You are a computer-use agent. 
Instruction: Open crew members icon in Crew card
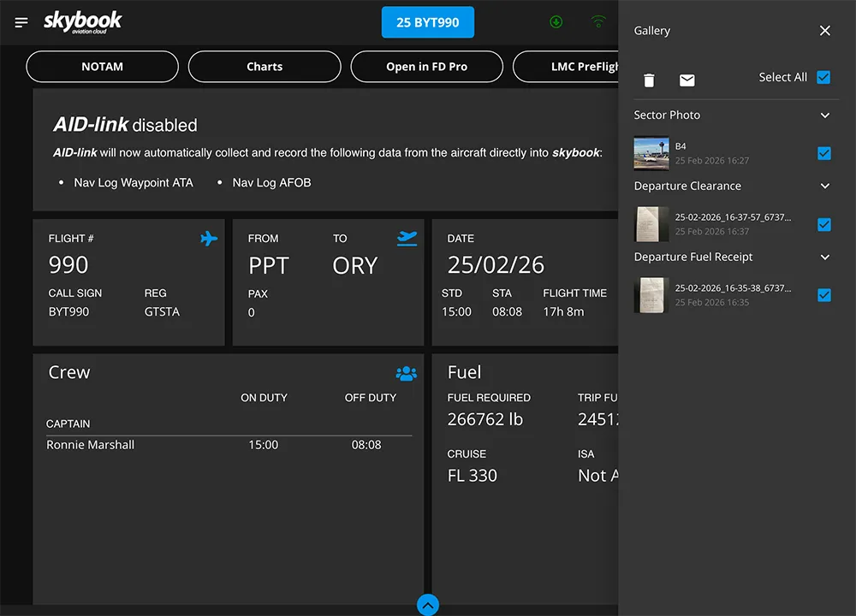click(x=406, y=374)
